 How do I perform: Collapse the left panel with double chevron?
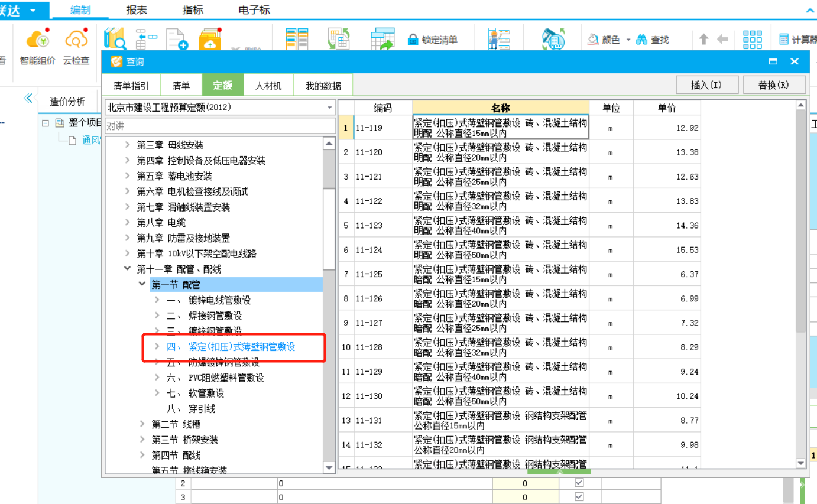pyautogui.click(x=28, y=99)
